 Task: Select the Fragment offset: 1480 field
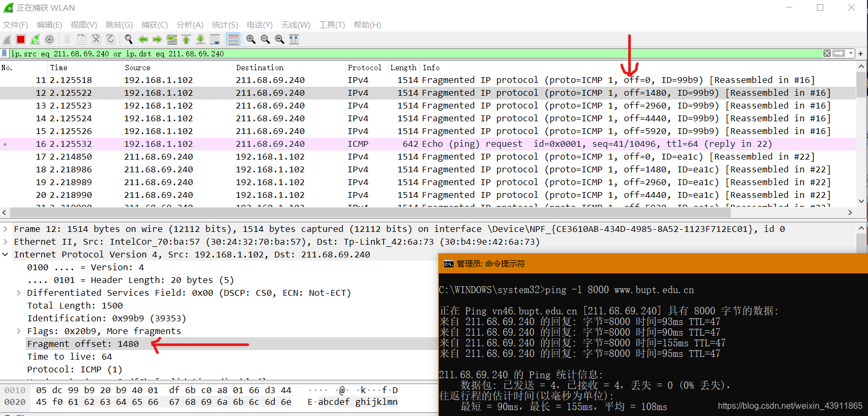(83, 344)
